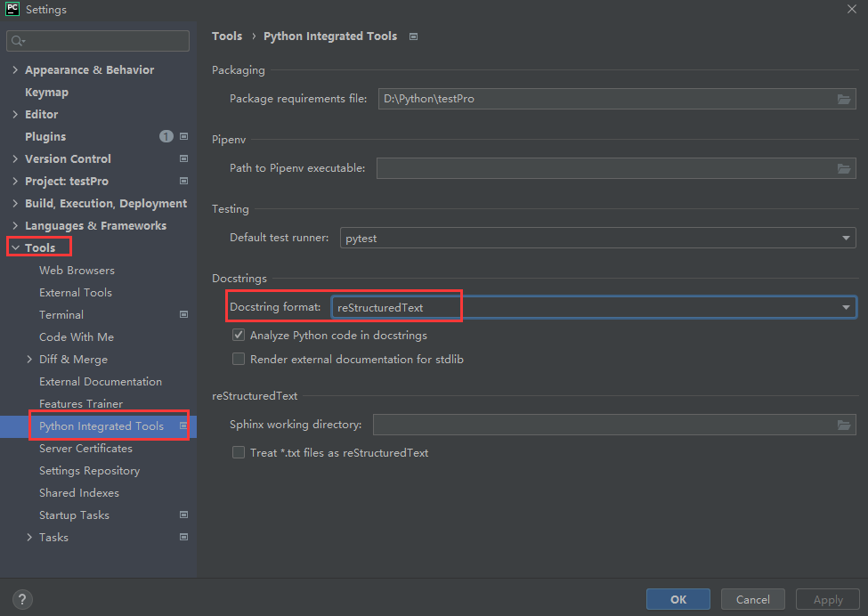
Task: Click the Plugins update count badge
Action: 166,136
